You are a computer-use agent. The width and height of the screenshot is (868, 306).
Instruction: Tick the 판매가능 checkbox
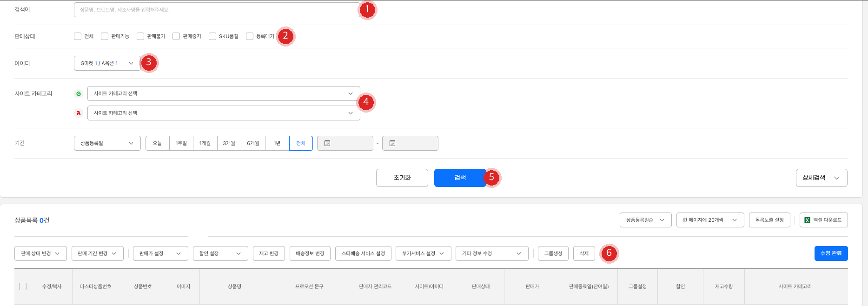(105, 36)
